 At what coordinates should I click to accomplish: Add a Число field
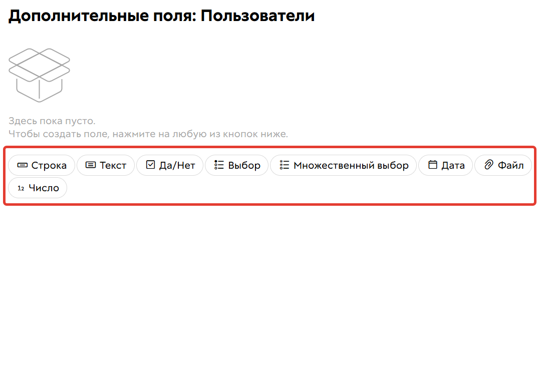38,188
